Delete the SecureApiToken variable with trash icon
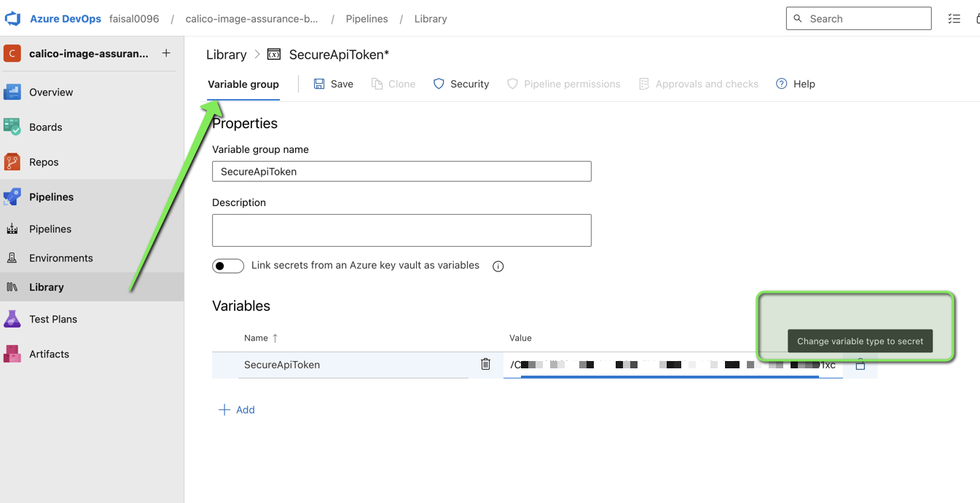The image size is (980, 503). [485, 364]
